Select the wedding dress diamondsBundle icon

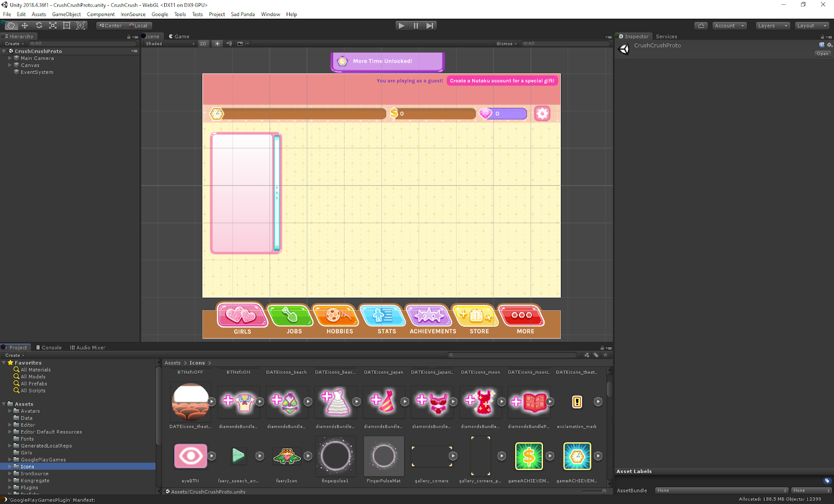click(x=335, y=402)
